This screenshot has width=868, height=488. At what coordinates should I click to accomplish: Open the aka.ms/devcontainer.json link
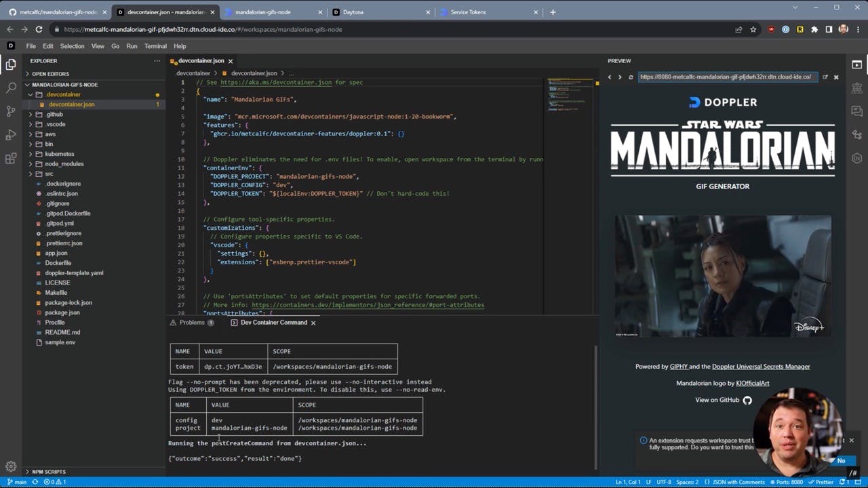276,82
